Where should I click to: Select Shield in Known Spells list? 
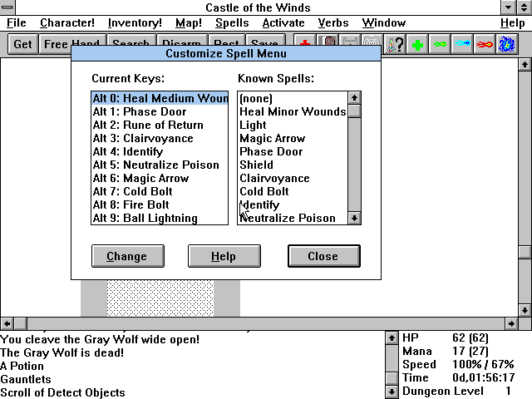coord(293,165)
